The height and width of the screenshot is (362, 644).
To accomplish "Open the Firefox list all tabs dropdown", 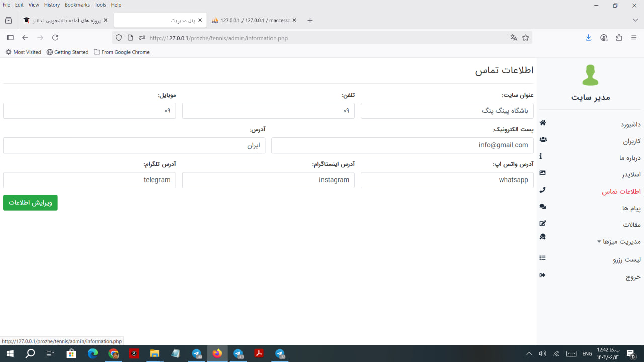I will pos(635,20).
